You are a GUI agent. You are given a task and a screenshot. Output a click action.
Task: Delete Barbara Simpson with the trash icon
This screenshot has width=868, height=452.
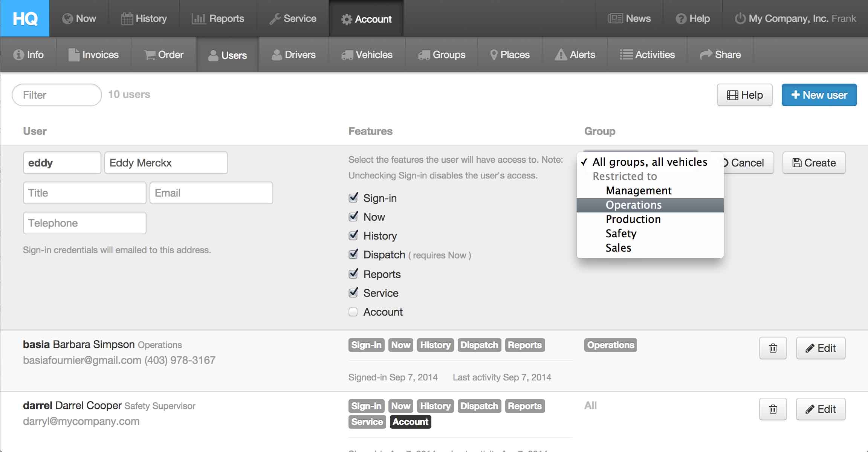point(773,348)
